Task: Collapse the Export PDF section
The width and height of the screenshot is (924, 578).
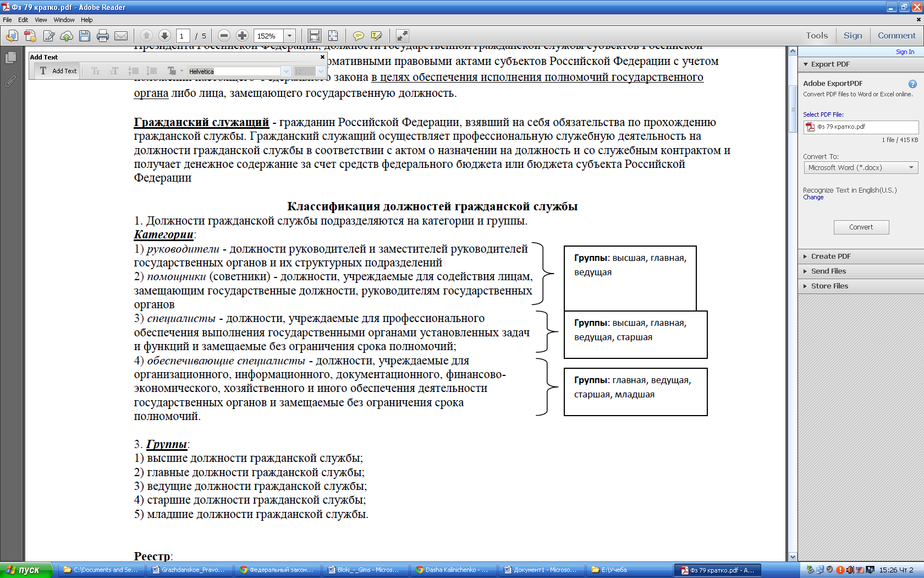Action: click(806, 64)
